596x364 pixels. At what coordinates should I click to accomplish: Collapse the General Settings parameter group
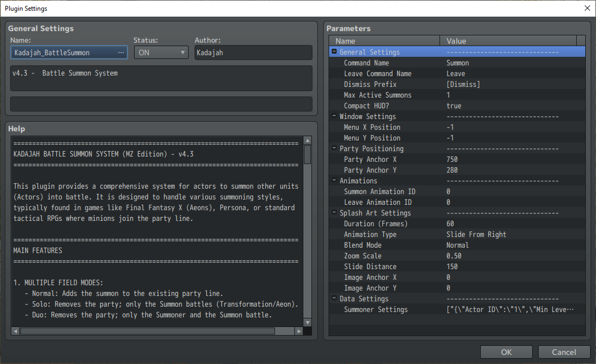(334, 51)
